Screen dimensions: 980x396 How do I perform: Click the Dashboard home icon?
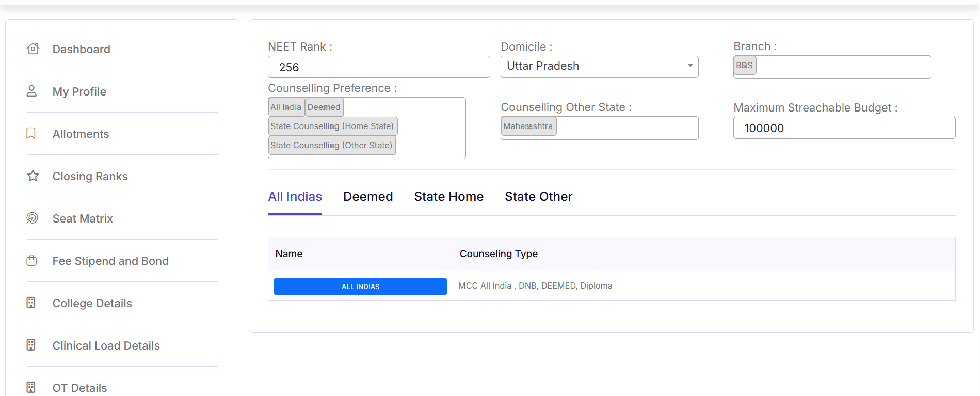(33, 49)
